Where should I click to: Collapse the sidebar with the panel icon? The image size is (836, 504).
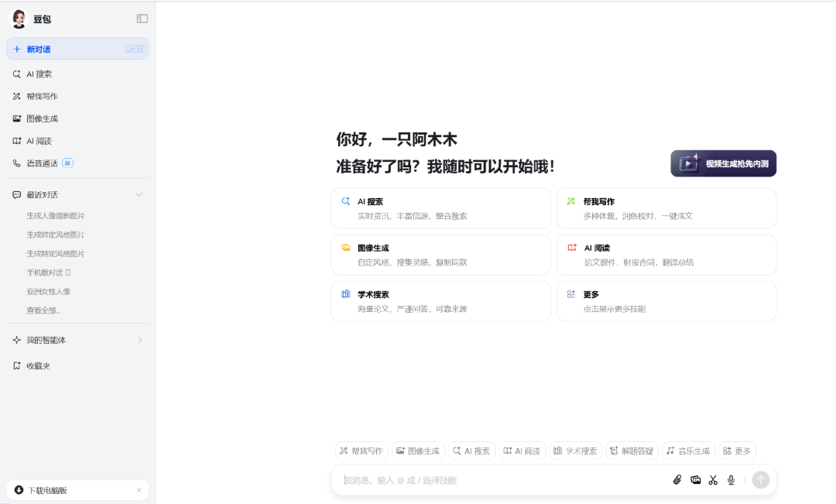click(x=142, y=19)
